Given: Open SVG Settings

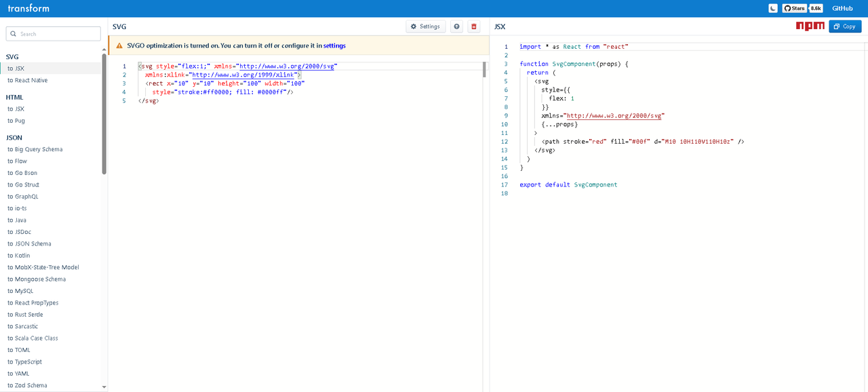Looking at the screenshot, I should [426, 26].
